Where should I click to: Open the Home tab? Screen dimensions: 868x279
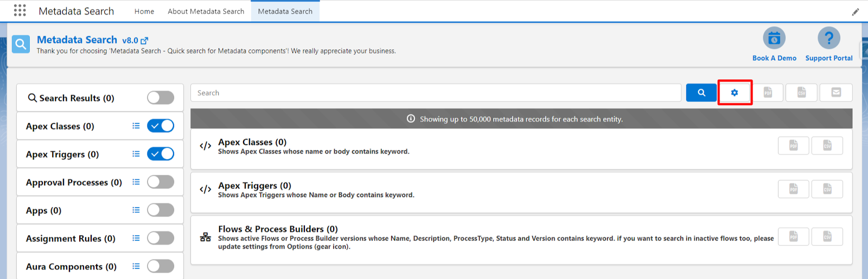point(144,11)
